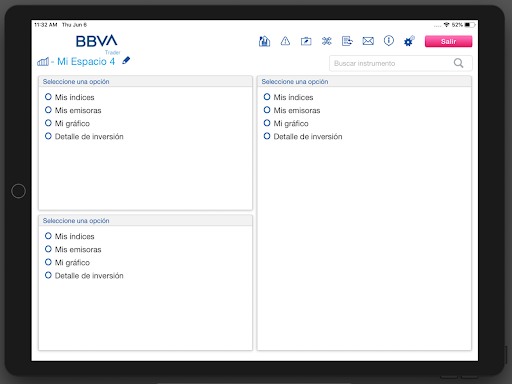The width and height of the screenshot is (512, 384).
Task: Click the Home button on the tablet bezel
Action: click(18, 191)
